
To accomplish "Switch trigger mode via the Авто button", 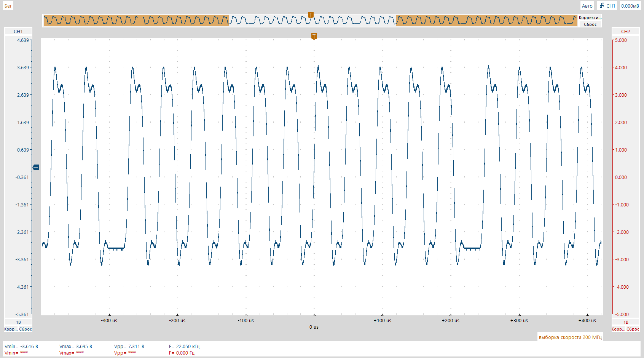I will [x=587, y=6].
